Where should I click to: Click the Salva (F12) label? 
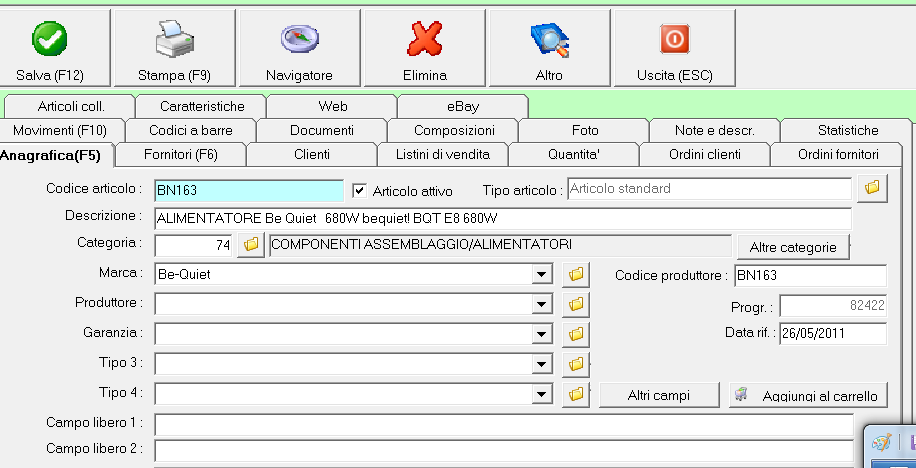click(x=50, y=75)
